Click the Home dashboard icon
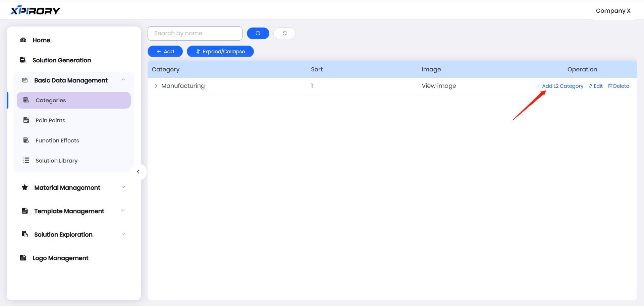Screen dimensions: 644x306 23,40
